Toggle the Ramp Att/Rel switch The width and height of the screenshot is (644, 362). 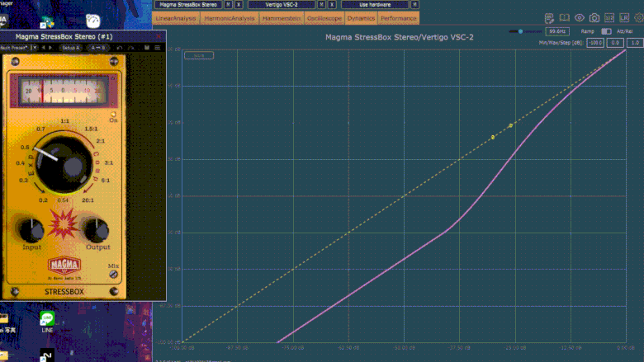[x=606, y=31]
